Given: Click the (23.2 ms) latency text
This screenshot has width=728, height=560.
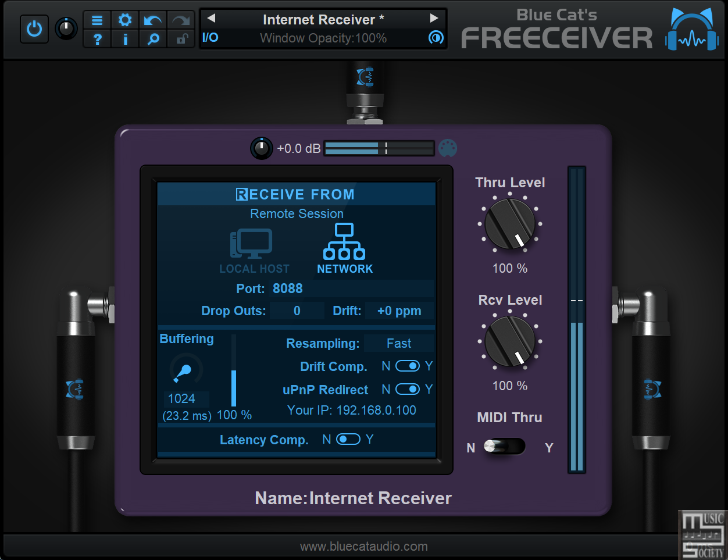Looking at the screenshot, I should point(187,415).
